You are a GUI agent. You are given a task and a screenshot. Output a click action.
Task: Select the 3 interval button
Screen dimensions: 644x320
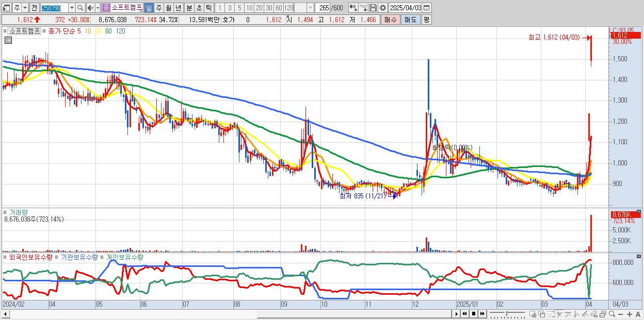(230, 8)
